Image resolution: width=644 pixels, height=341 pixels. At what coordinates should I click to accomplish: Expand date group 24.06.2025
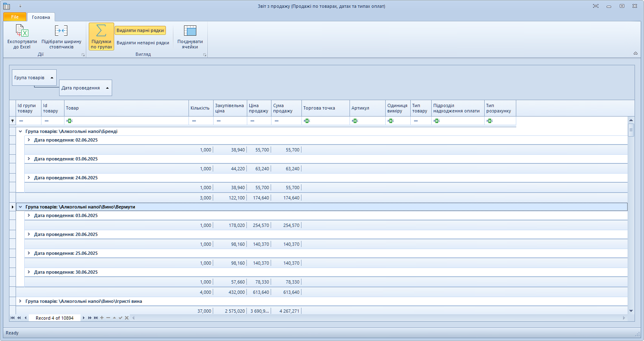(29, 178)
